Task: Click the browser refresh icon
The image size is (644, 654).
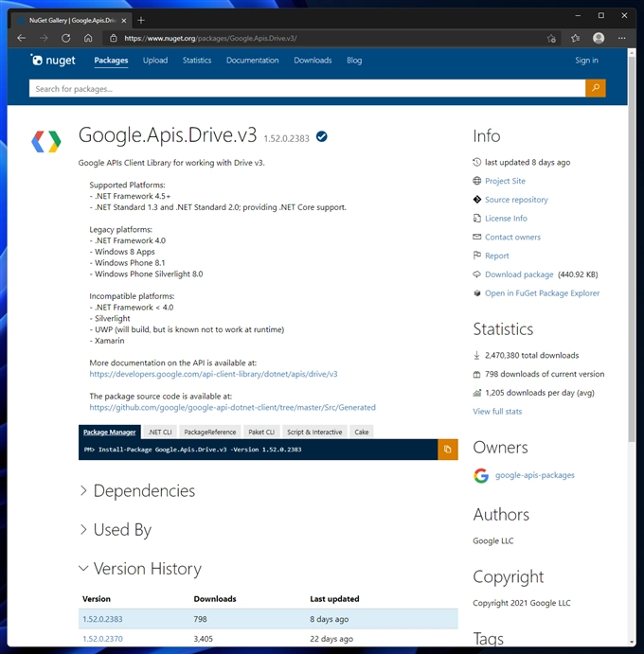Action: pyautogui.click(x=66, y=39)
